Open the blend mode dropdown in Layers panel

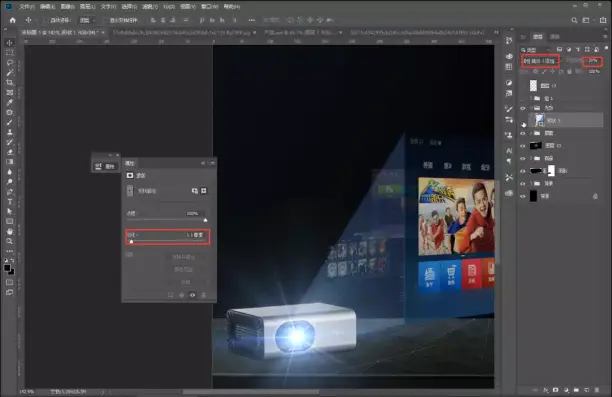[x=540, y=61]
